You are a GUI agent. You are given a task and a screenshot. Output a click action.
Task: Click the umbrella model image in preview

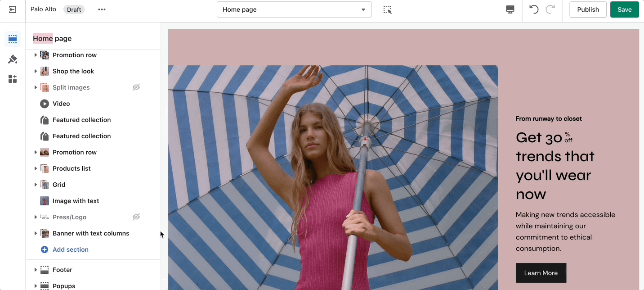(x=333, y=177)
